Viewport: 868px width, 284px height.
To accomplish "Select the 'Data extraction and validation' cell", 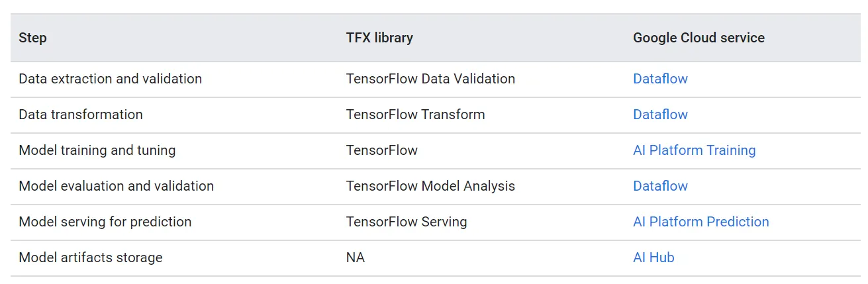I will (x=110, y=79).
